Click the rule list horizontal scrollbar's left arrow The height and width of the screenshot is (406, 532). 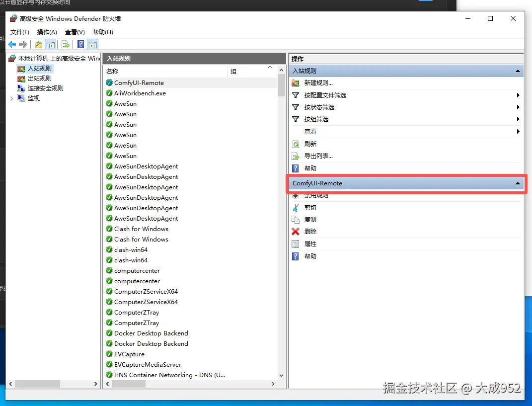click(107, 384)
